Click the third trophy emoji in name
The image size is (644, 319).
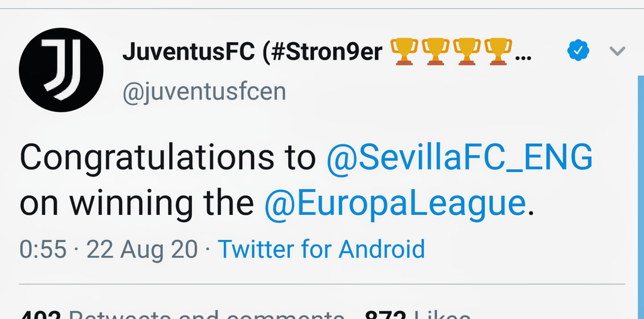(x=467, y=51)
